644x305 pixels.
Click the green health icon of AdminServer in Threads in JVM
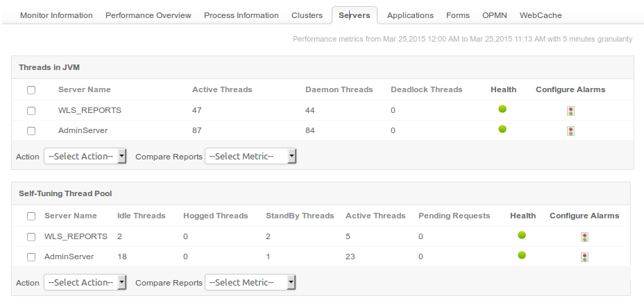point(502,129)
